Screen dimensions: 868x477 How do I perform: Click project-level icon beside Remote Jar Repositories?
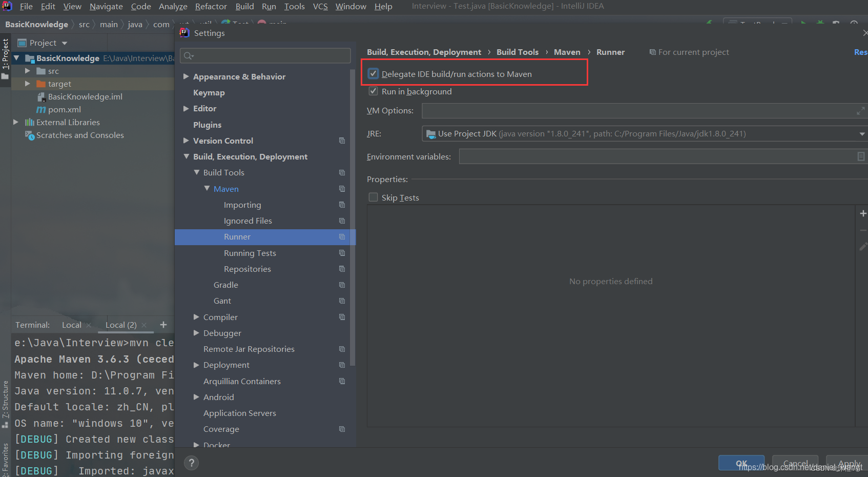342,349
